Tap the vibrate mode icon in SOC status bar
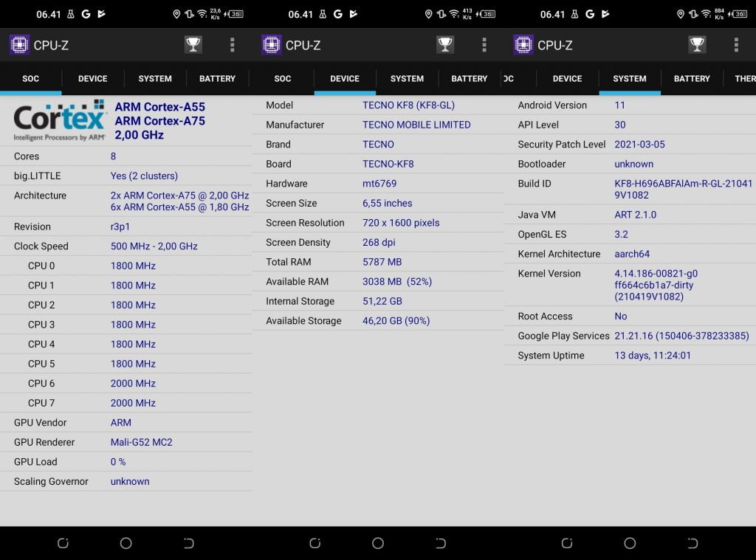 tap(190, 14)
